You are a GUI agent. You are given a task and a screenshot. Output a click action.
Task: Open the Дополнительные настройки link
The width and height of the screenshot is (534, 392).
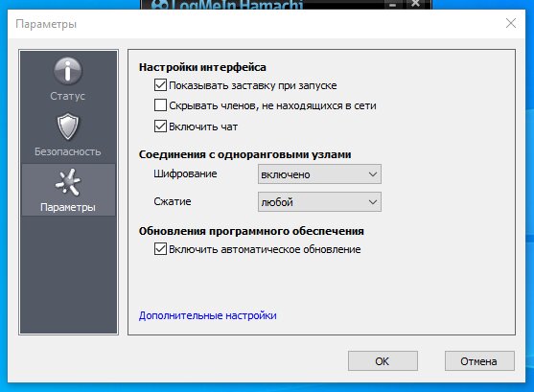coord(208,315)
